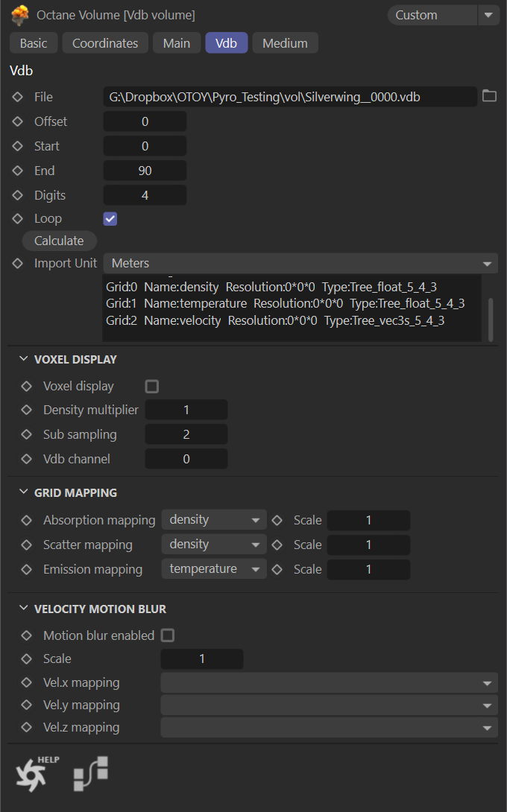This screenshot has height=812, width=507.
Task: Click keyframe diamond next to Offset
Action: [x=18, y=121]
